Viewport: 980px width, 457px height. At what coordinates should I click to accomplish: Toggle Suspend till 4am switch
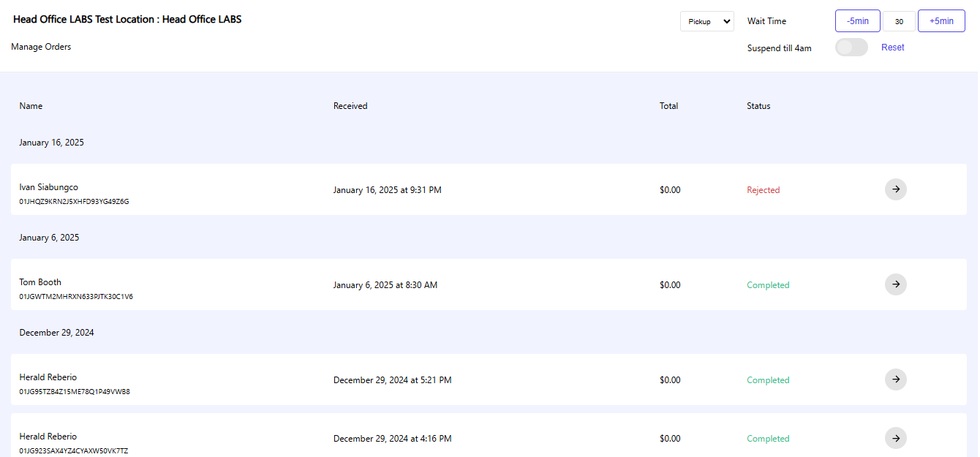point(851,48)
